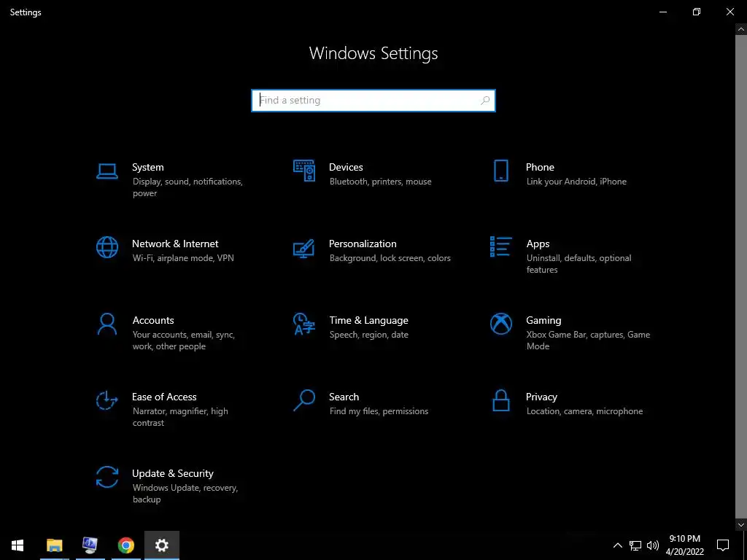
Task: Focus the 'Find a setting' search field
Action: (373, 101)
